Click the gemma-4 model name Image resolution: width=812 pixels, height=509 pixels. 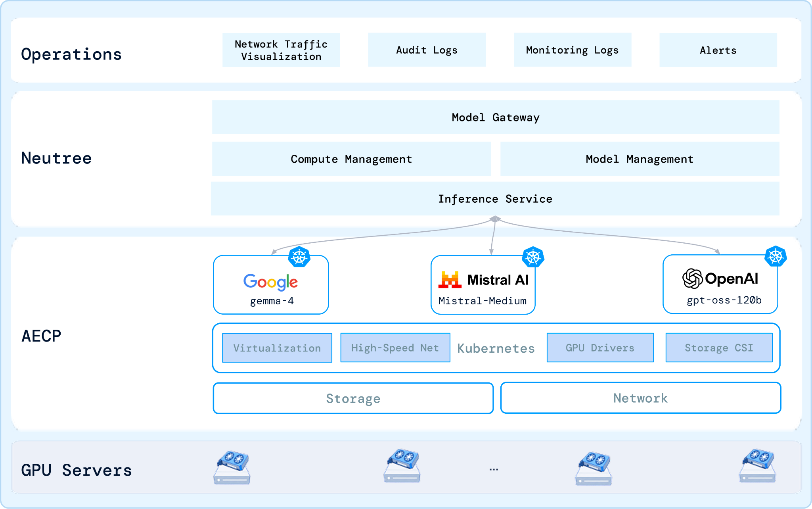[272, 301]
